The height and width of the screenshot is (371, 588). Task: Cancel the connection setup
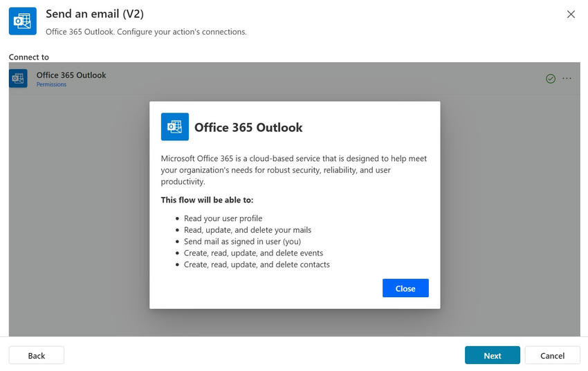pyautogui.click(x=552, y=355)
